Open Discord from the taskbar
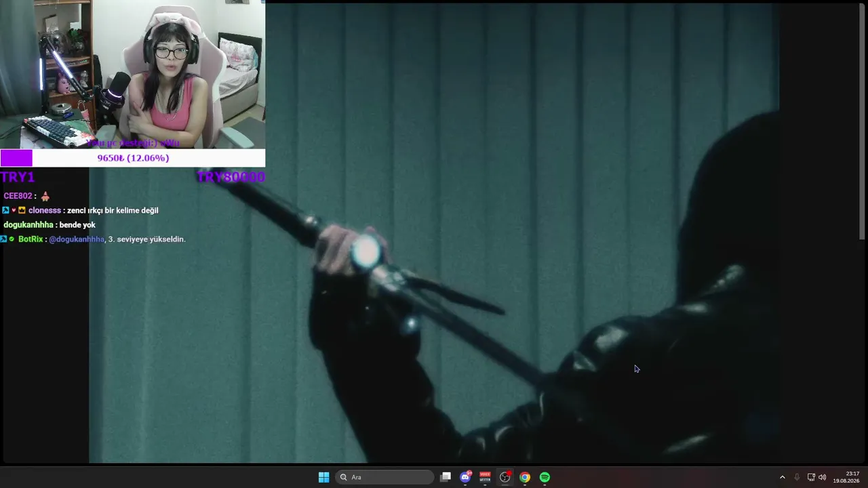The width and height of the screenshot is (868, 488). tap(465, 477)
